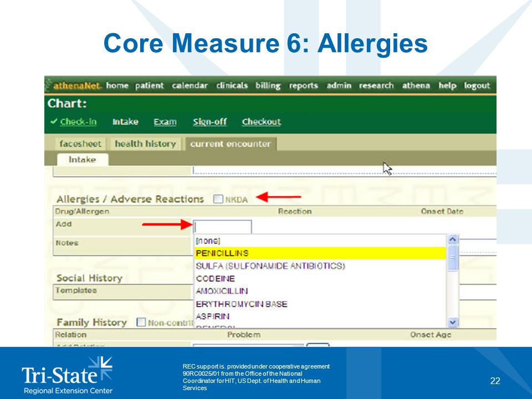This screenshot has width=532, height=399.
Task: Switch to the current encounter tab
Action: pos(231,144)
